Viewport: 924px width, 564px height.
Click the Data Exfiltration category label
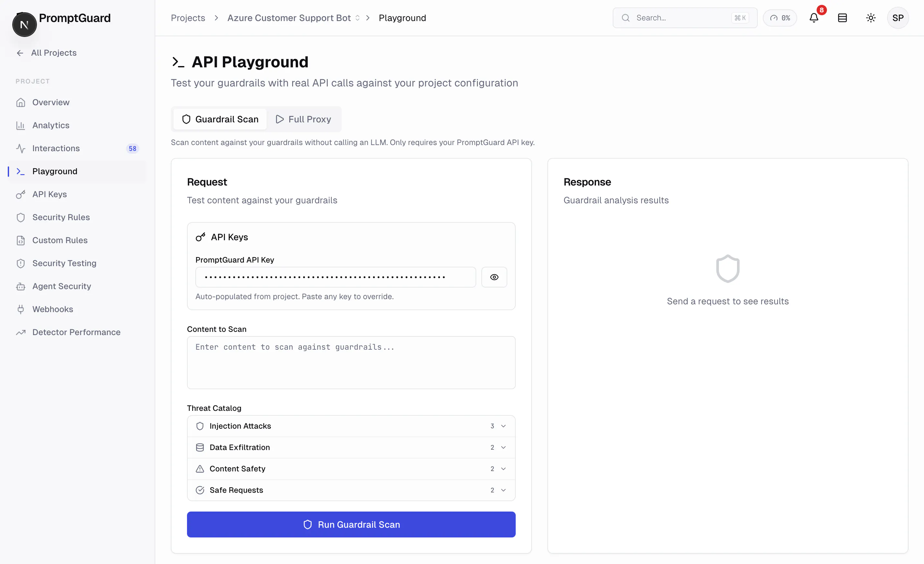pyautogui.click(x=240, y=447)
